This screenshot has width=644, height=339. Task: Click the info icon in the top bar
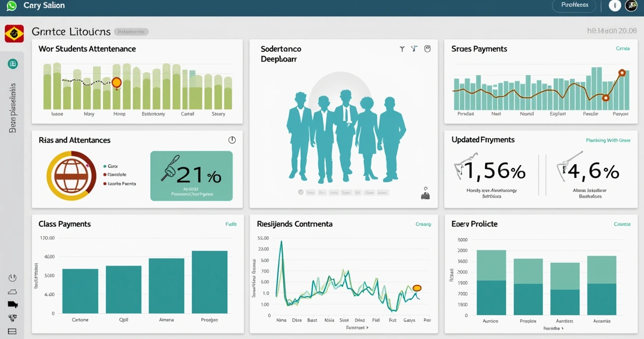point(614,5)
